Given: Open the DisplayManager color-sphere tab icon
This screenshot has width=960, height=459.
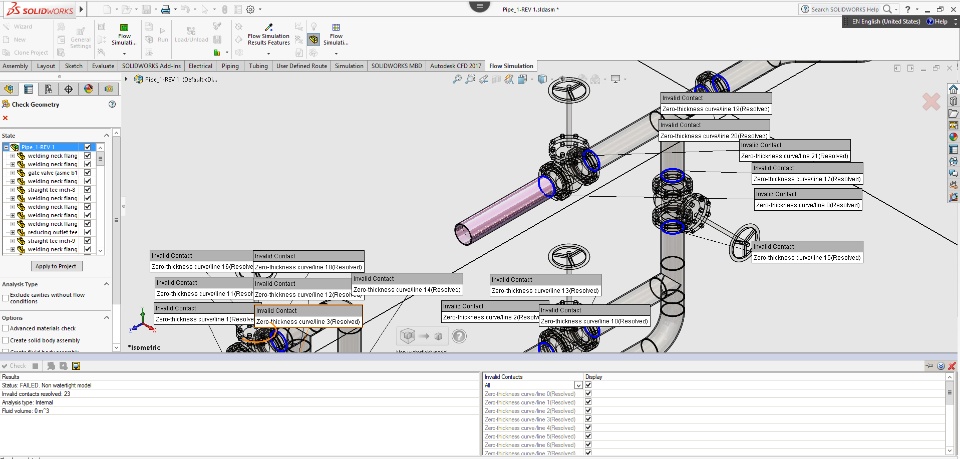Looking at the screenshot, I should point(88,89).
